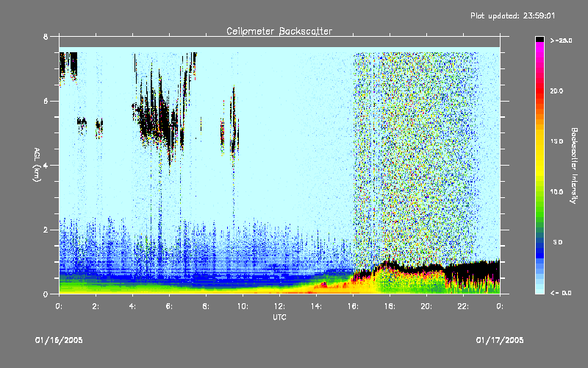Click the black cloud patch at plot's top-left
Image resolution: width=588 pixels, height=368 pixels.
(68, 64)
